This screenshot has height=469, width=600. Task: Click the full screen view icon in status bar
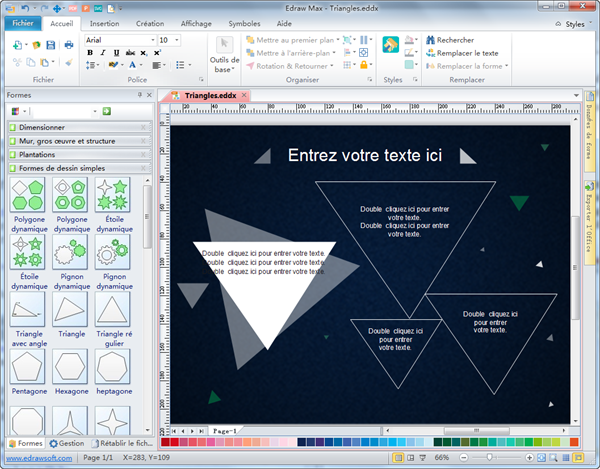point(578,458)
